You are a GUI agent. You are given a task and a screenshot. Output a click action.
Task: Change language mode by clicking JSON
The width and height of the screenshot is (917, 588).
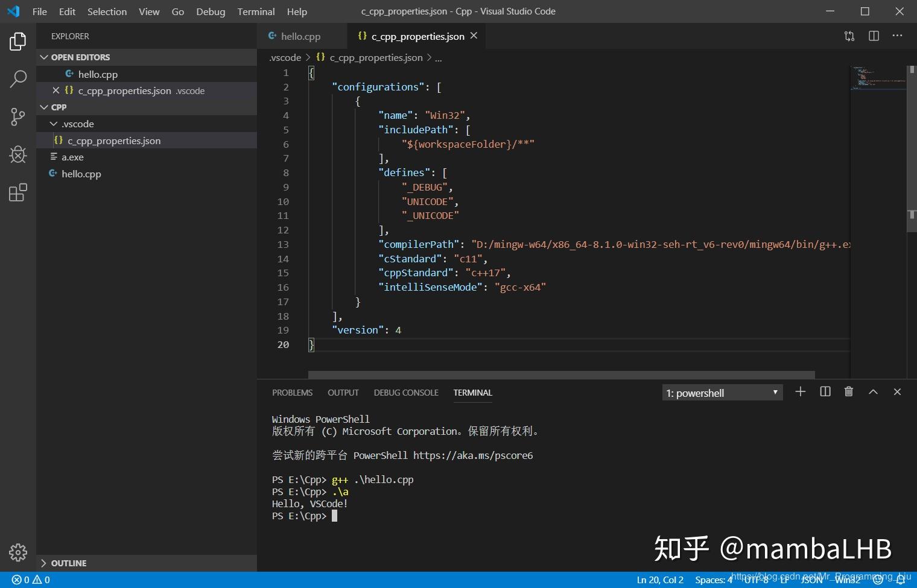coord(811,579)
